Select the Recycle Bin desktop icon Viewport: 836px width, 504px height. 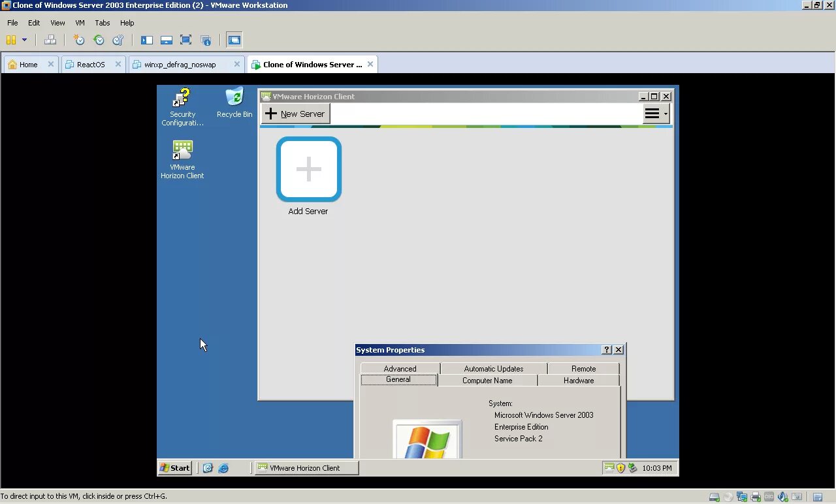[234, 103]
